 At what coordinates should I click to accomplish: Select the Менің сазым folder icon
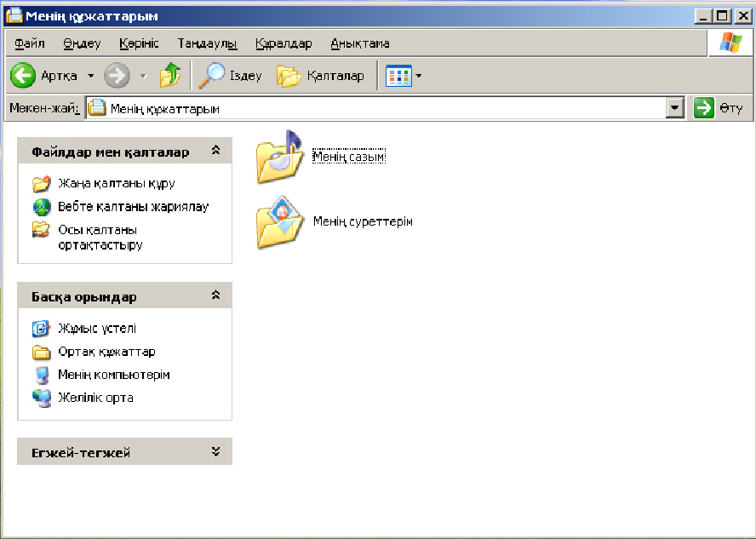[279, 158]
